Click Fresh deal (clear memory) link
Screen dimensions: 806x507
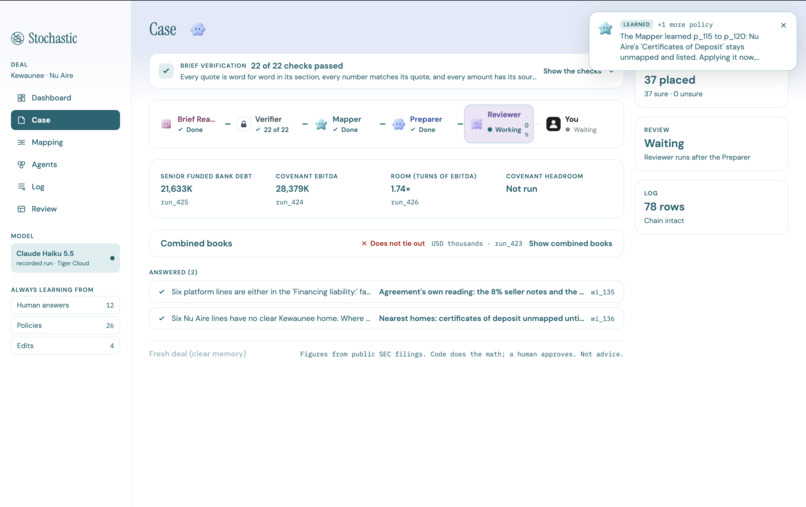[x=197, y=354]
